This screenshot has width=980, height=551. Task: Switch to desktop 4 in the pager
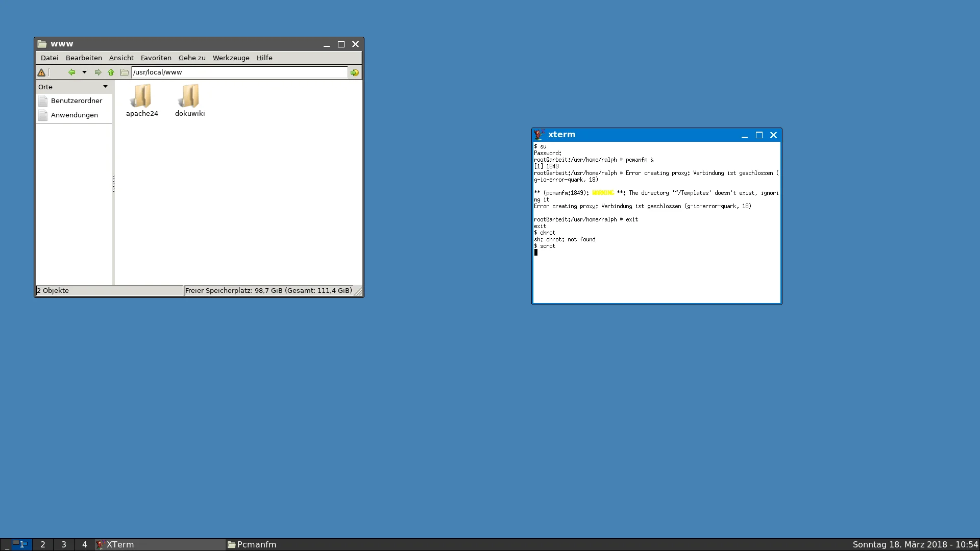(85, 545)
